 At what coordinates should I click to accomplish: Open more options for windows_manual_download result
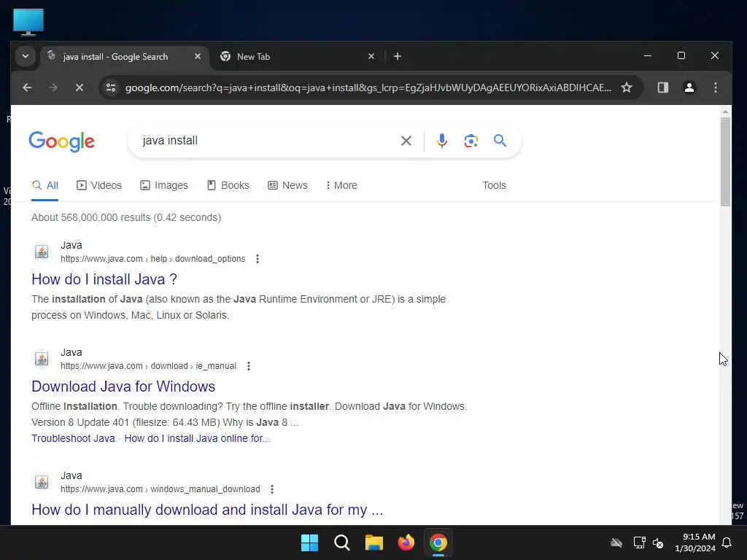272,489
